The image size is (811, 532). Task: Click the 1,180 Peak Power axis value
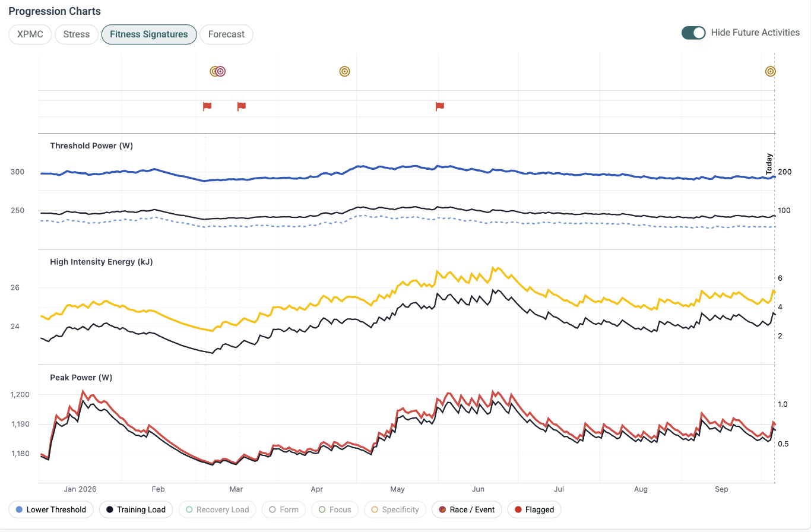coord(20,454)
